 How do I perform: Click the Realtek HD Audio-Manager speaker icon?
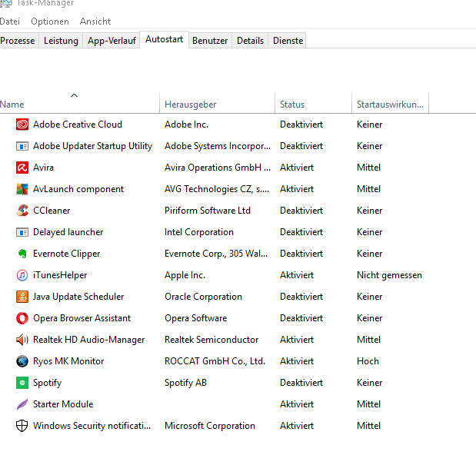(22, 340)
